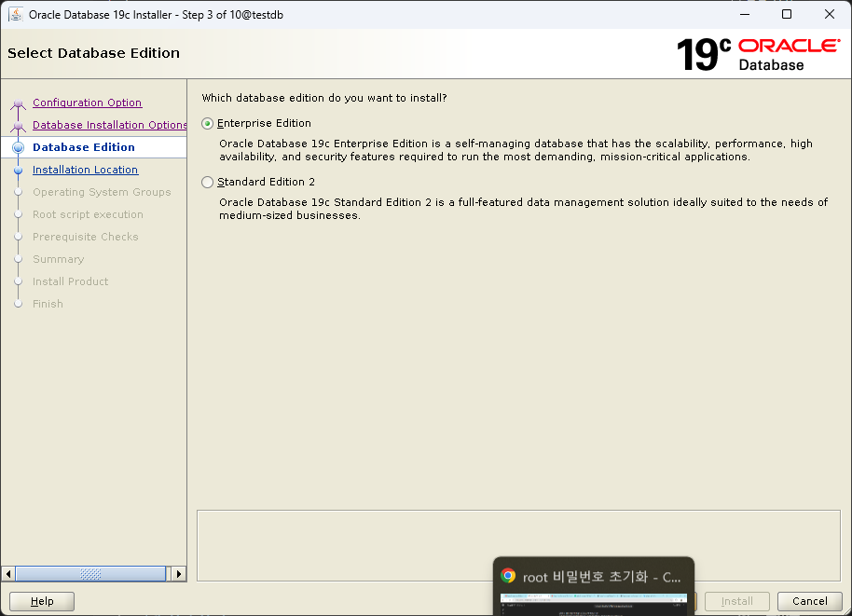Open the Configuration Option step link
This screenshot has width=852, height=616.
click(87, 103)
